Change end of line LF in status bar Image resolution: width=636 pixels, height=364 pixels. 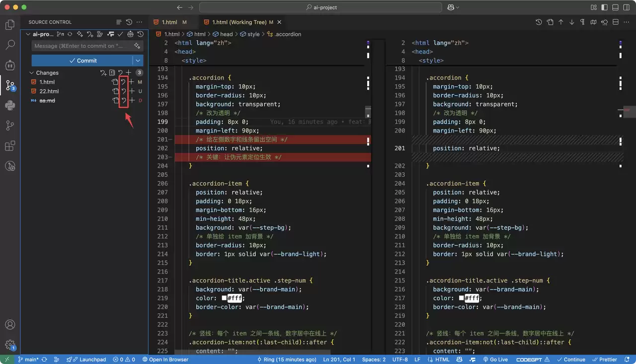(x=417, y=360)
